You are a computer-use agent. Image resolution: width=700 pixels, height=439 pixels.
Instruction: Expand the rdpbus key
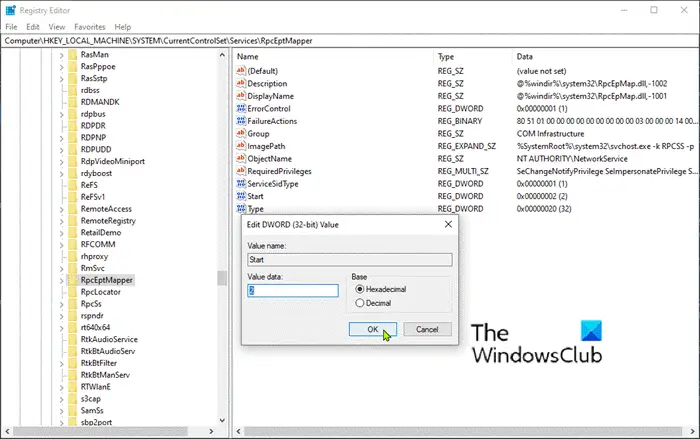62,114
